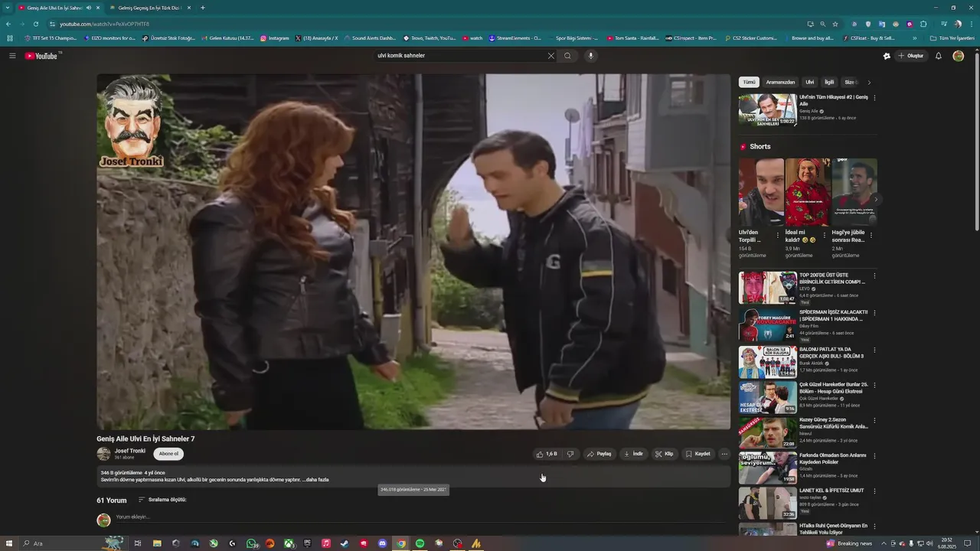Open Discord from the taskbar
Image resolution: width=980 pixels, height=551 pixels.
tap(382, 543)
